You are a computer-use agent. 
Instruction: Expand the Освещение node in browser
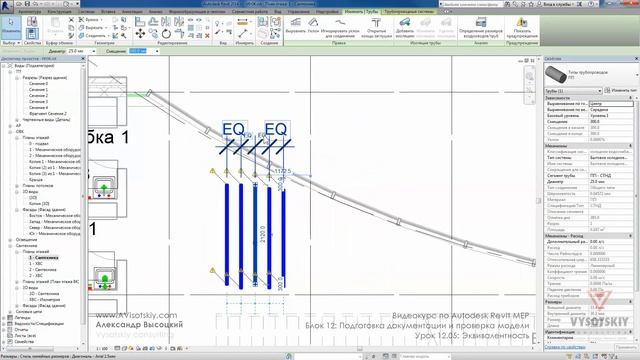click(11, 240)
